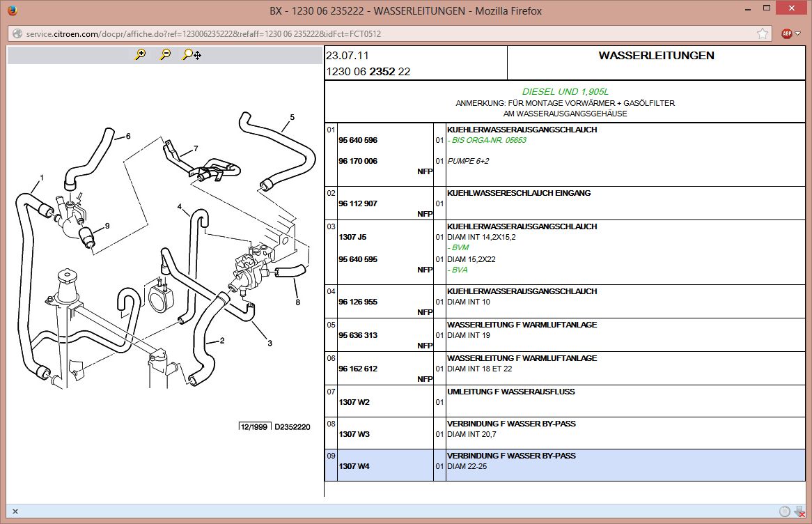Select part number 1307 J5
812x524 pixels.
click(352, 237)
